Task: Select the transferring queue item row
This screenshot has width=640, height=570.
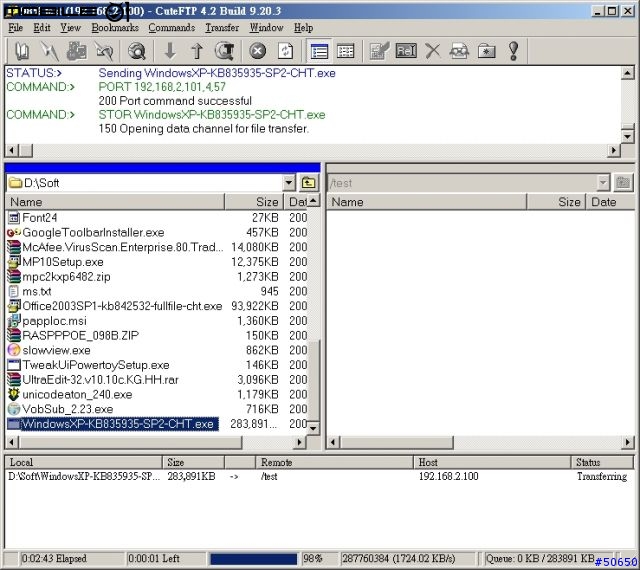Action: coord(318,476)
